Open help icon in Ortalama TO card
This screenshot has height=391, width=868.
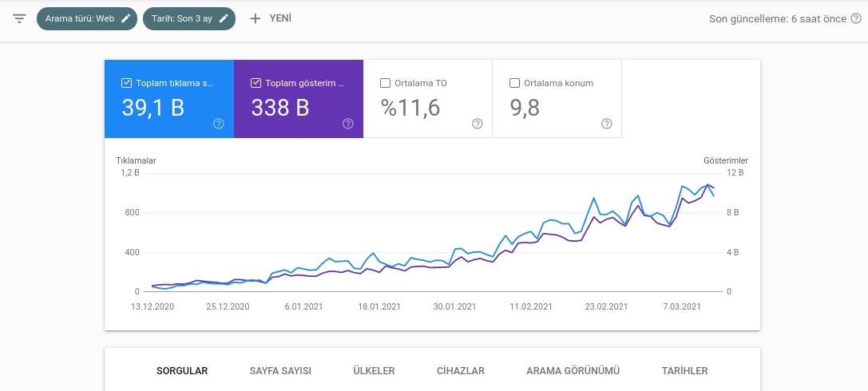(478, 124)
